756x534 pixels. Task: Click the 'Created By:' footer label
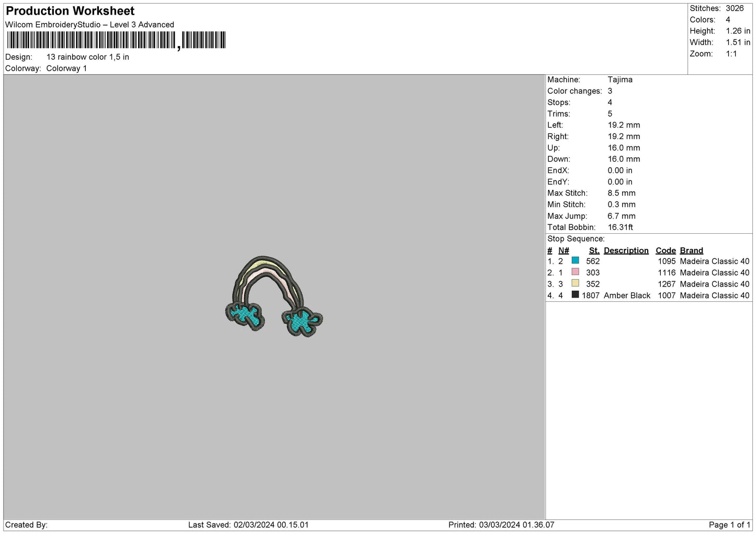(x=26, y=525)
